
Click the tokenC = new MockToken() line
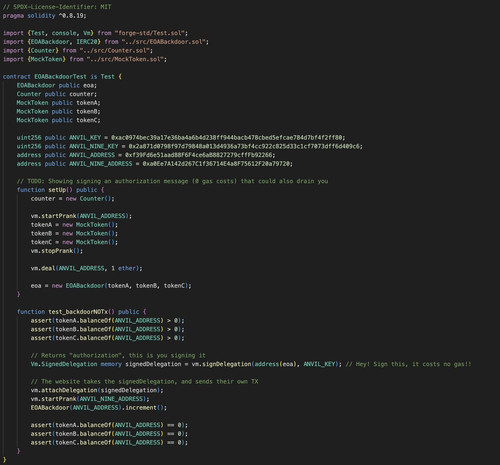[74, 242]
